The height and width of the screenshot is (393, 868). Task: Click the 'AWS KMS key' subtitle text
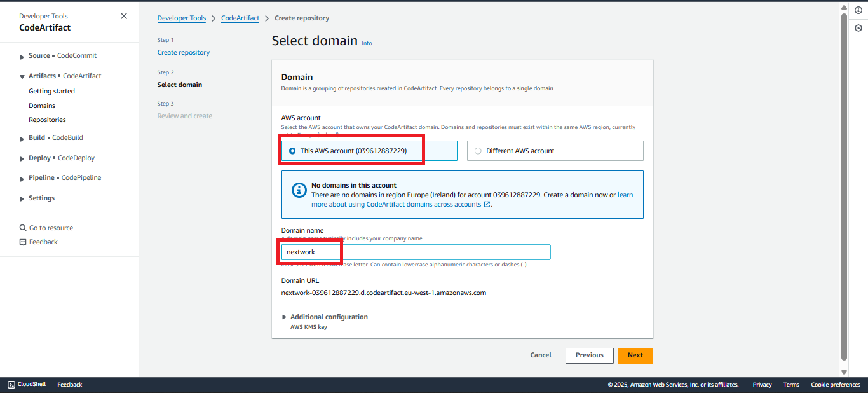pos(309,327)
